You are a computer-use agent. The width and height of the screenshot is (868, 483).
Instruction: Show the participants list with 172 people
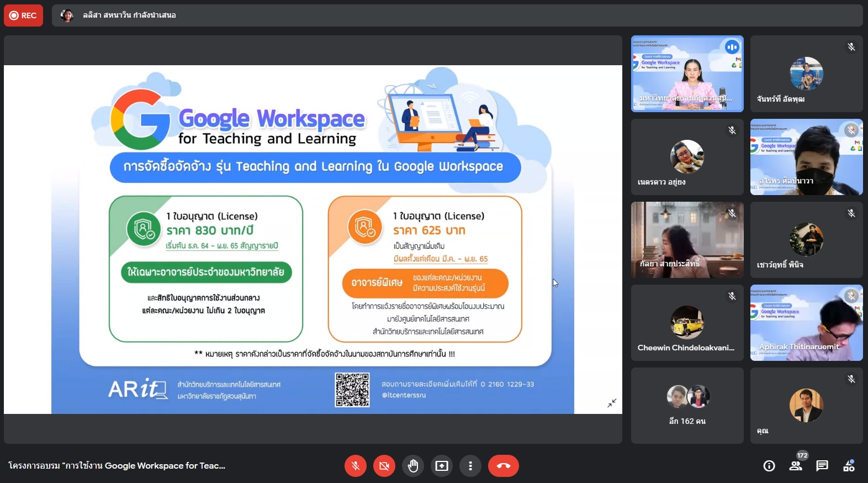click(796, 466)
